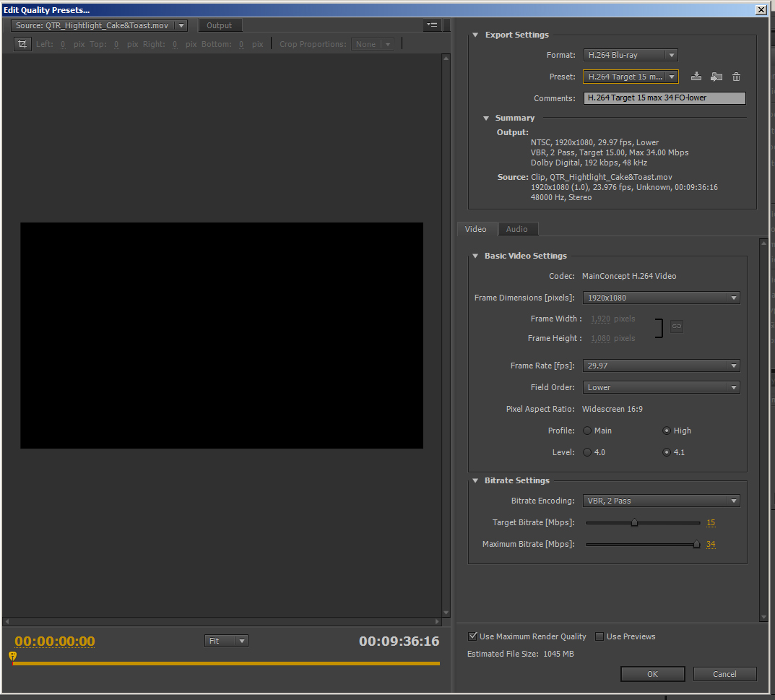This screenshot has width=775, height=700.
Task: Select the Crop tool icon
Action: click(22, 44)
